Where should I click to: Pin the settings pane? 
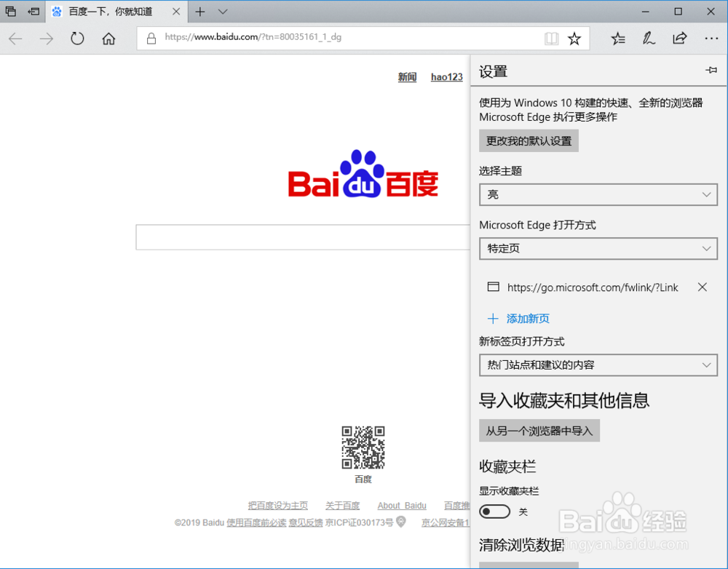tap(711, 70)
